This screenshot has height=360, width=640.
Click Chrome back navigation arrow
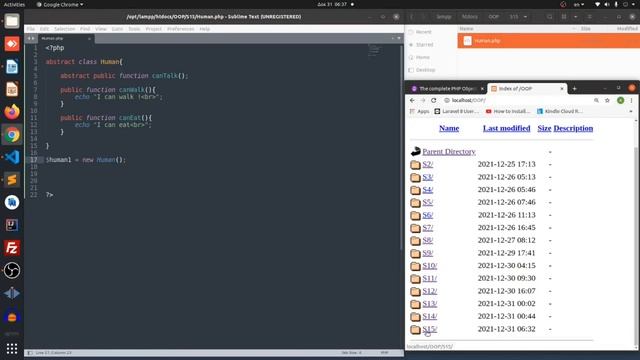pyautogui.click(x=412, y=100)
